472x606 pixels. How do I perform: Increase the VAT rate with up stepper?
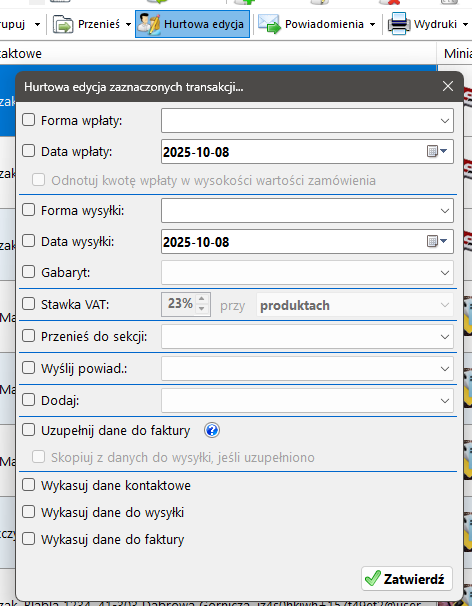coord(201,299)
